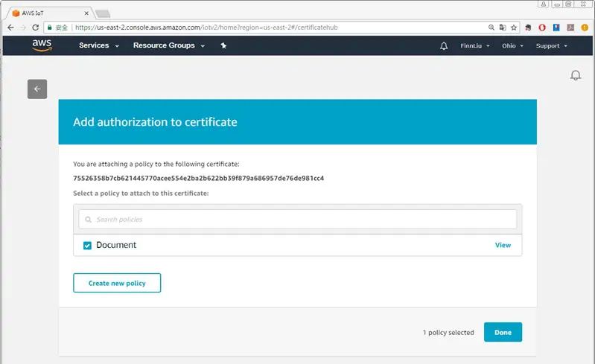Uncheck the Document policy checkbox
This screenshot has height=364, width=595.
click(x=87, y=246)
